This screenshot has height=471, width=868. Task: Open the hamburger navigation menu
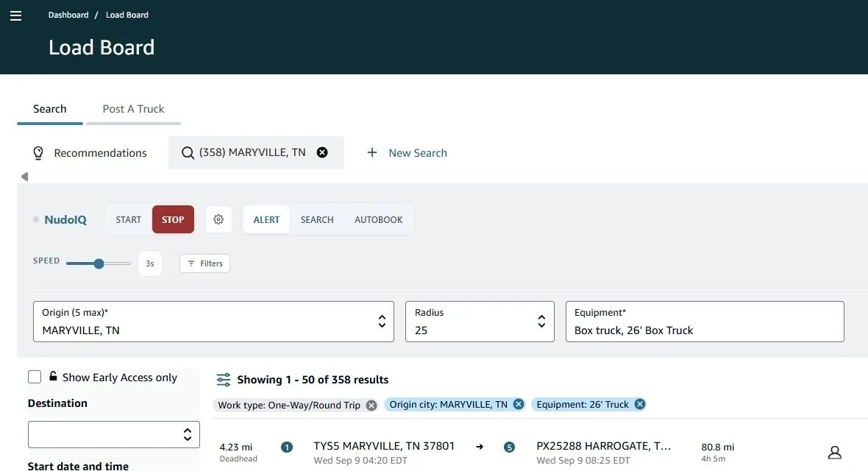point(16,15)
